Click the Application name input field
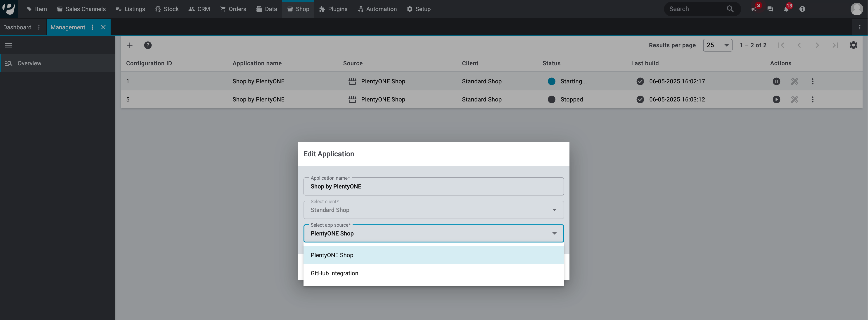The height and width of the screenshot is (320, 868). [x=433, y=187]
